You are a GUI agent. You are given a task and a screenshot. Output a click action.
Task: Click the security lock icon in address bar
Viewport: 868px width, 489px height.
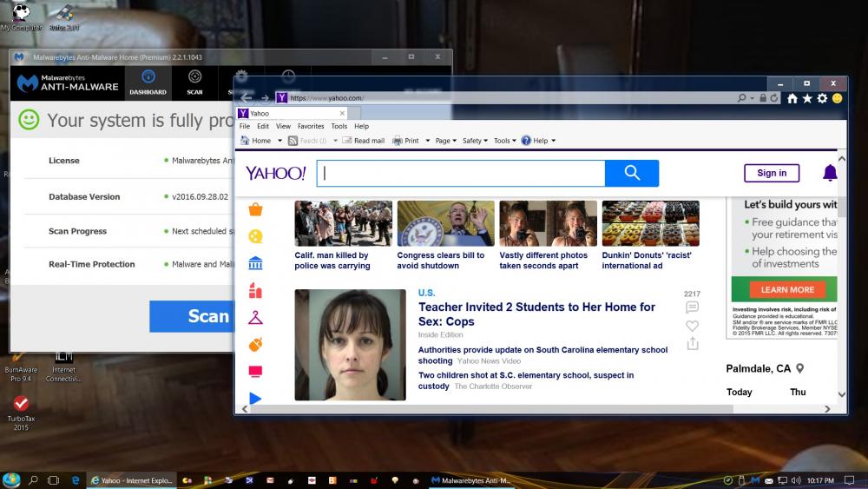(x=763, y=98)
